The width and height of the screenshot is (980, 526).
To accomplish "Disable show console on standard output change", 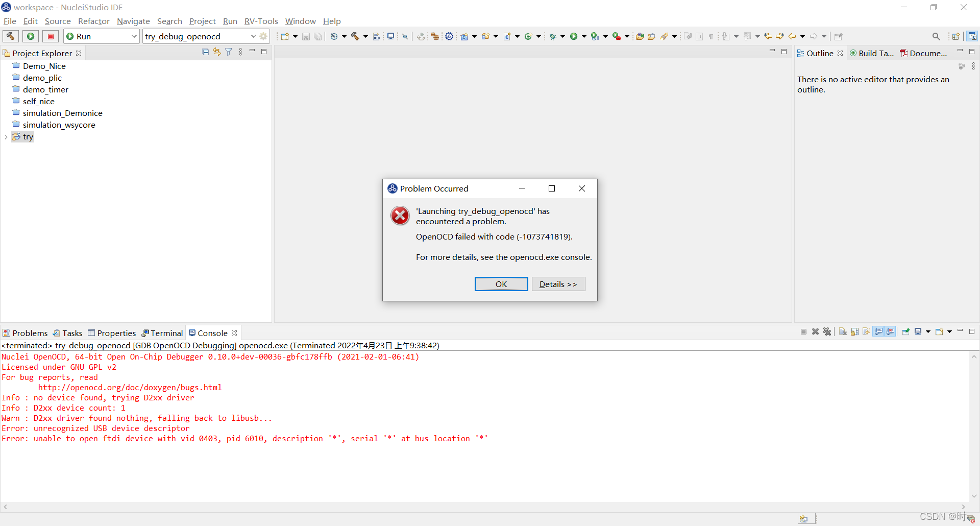I will point(878,331).
